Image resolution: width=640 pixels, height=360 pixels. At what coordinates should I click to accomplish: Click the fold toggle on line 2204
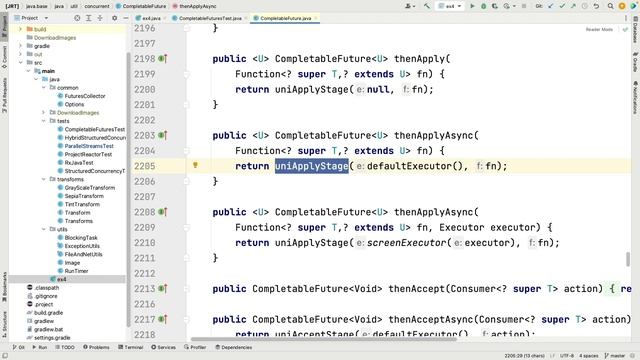[187, 151]
